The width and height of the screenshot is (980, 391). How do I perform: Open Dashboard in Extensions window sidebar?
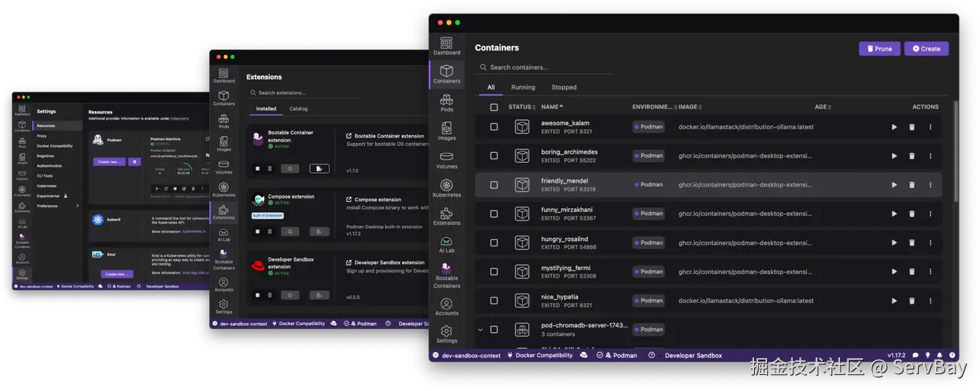pyautogui.click(x=224, y=75)
